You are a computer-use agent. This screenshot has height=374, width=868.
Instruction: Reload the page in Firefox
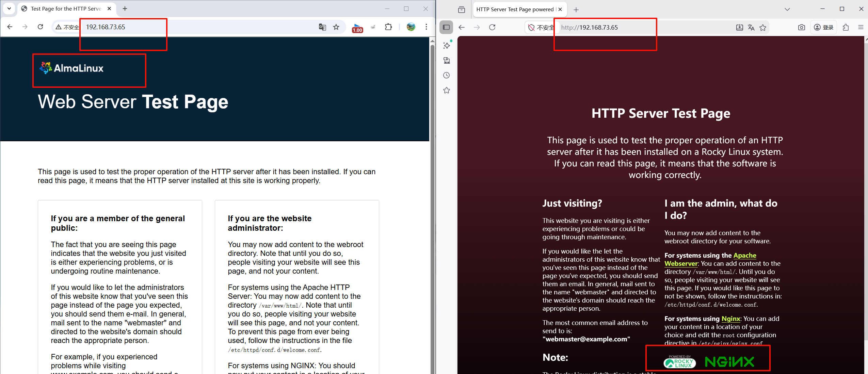[x=492, y=27]
